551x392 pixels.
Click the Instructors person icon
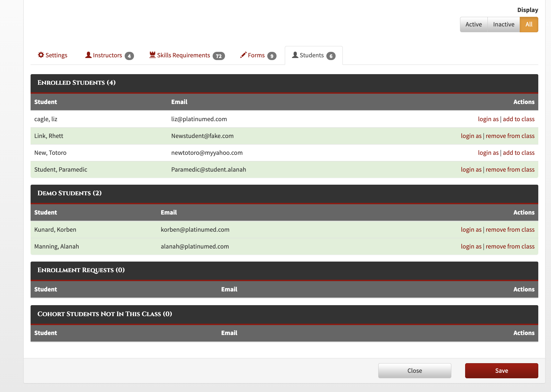pos(88,55)
